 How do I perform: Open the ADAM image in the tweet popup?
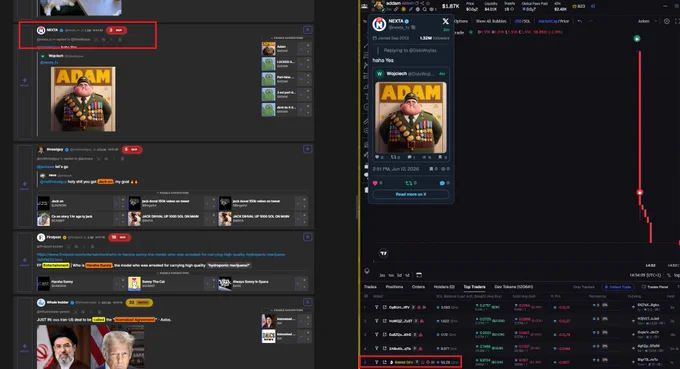coord(411,118)
